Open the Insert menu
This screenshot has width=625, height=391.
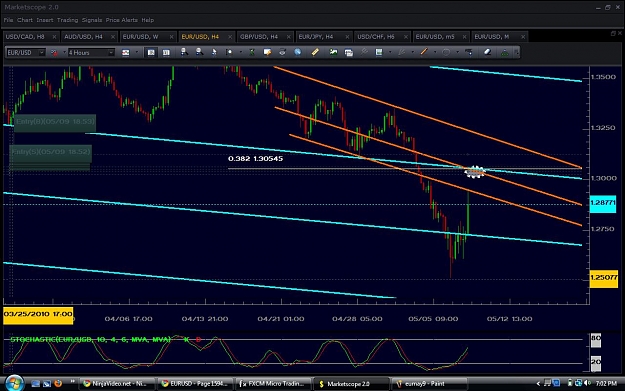(45, 20)
